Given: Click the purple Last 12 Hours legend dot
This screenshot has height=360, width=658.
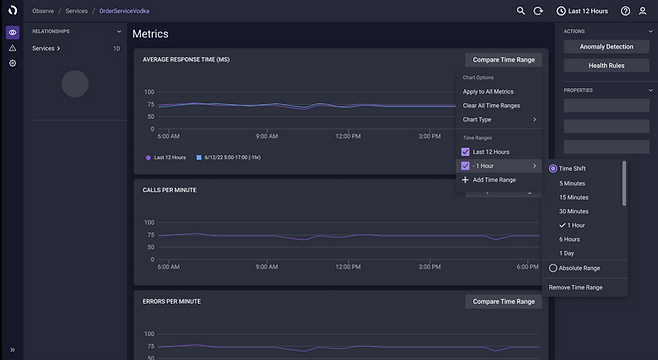Looking at the screenshot, I should coord(148,158).
